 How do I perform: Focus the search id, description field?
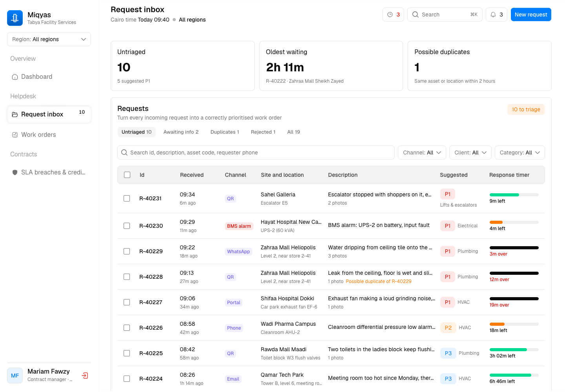tap(256, 152)
